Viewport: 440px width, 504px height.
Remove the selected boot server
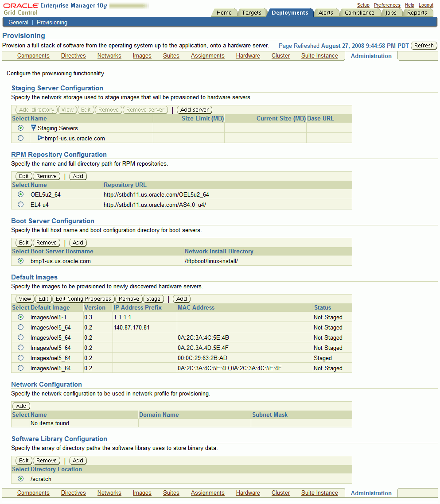click(x=47, y=243)
